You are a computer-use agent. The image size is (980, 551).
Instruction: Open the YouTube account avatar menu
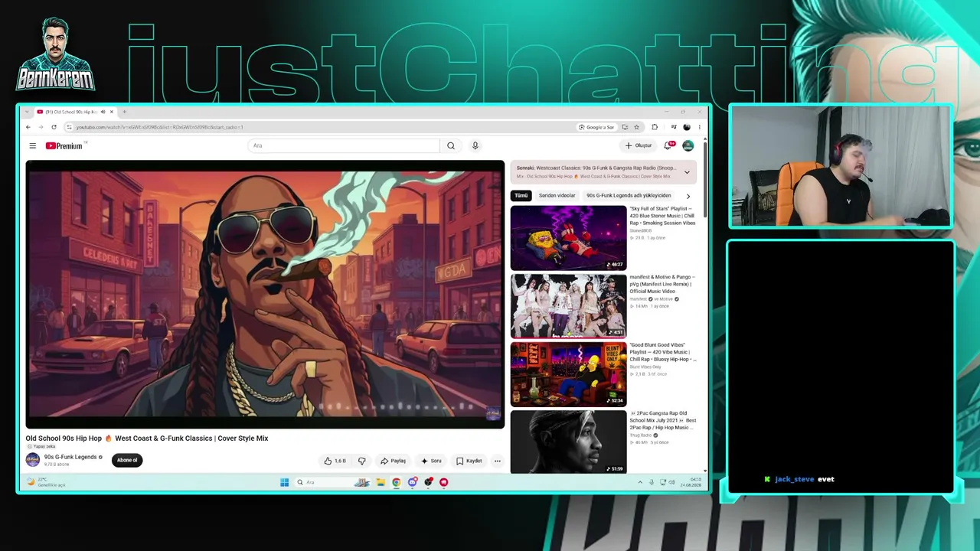pos(688,145)
